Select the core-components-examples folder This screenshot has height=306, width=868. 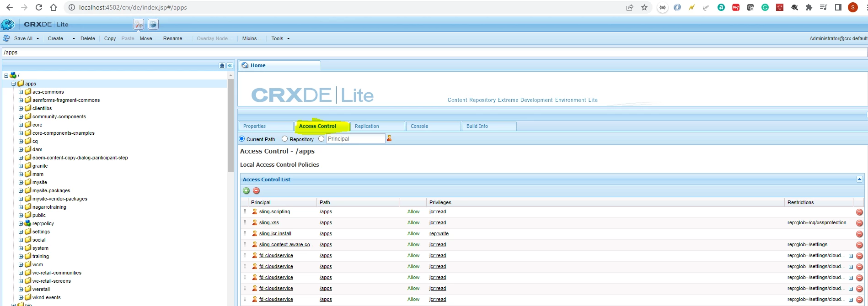coord(64,133)
